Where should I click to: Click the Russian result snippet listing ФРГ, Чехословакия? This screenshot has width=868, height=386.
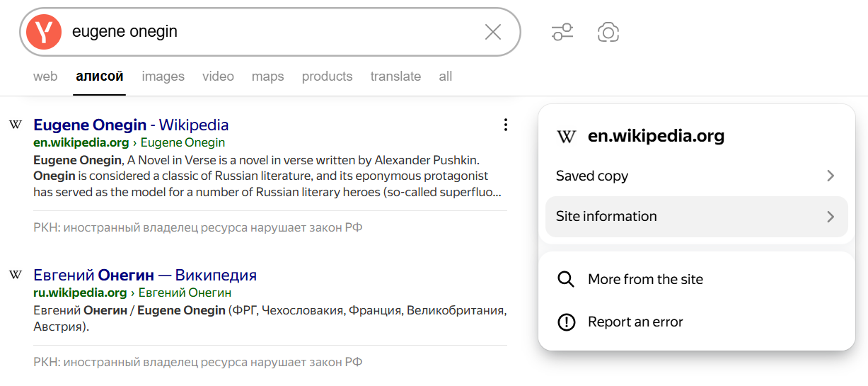(270, 319)
